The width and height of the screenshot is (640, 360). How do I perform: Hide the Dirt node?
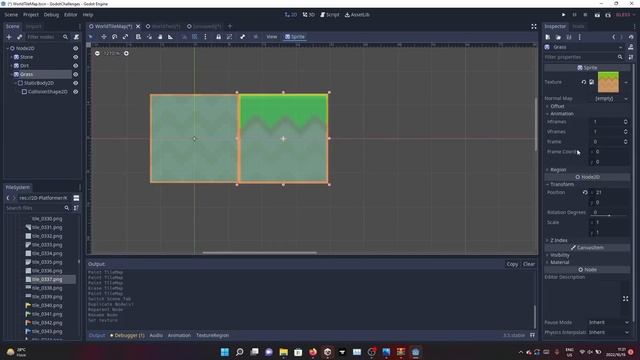[x=76, y=66]
